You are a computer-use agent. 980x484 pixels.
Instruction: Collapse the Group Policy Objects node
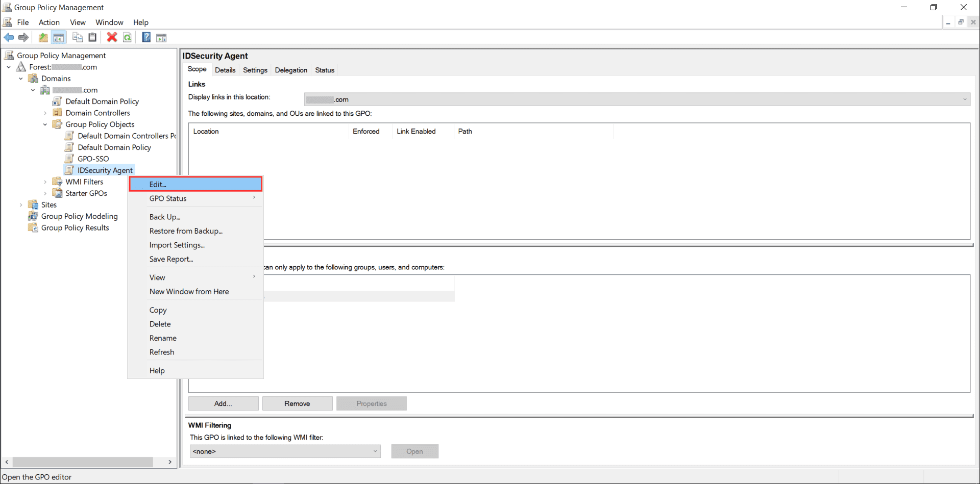pos(45,124)
